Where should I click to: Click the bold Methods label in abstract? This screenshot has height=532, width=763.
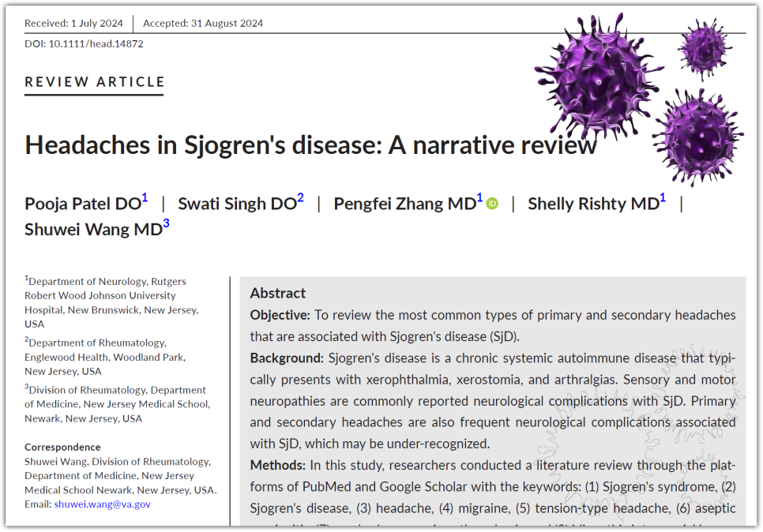tap(277, 465)
